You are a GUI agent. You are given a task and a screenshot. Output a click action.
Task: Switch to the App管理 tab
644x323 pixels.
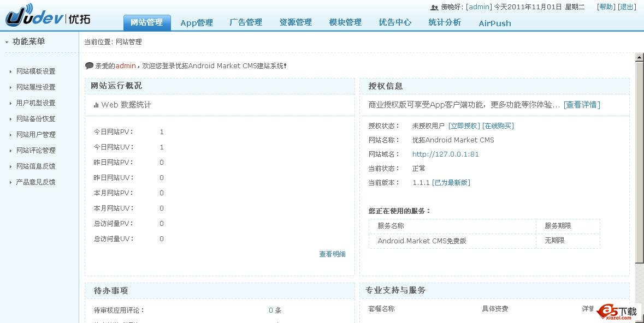[197, 23]
